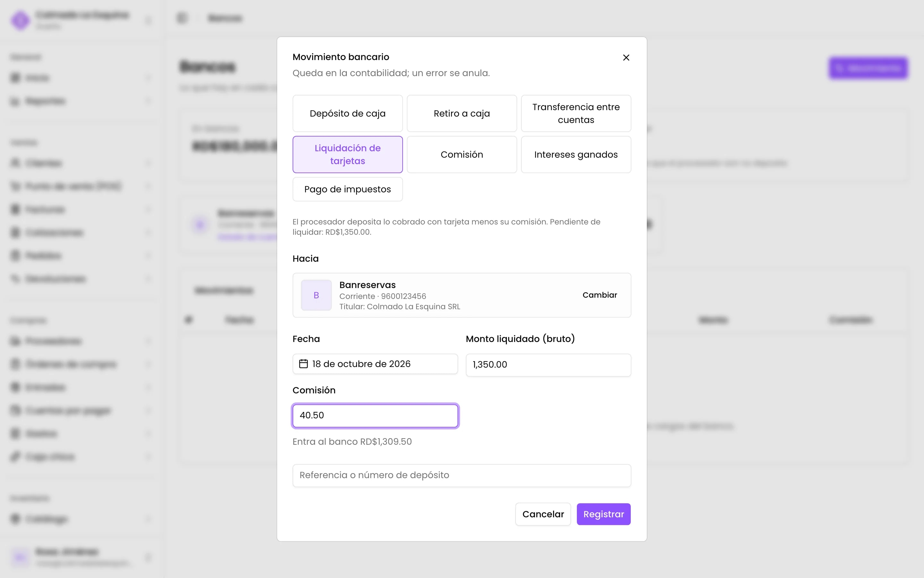
Task: Pick the Pago de impuestos option
Action: 347,189
